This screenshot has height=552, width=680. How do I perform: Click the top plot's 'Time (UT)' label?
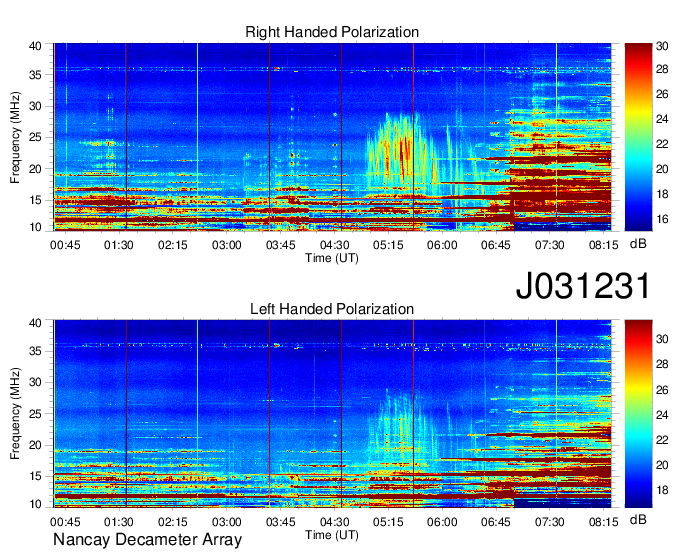tap(332, 258)
